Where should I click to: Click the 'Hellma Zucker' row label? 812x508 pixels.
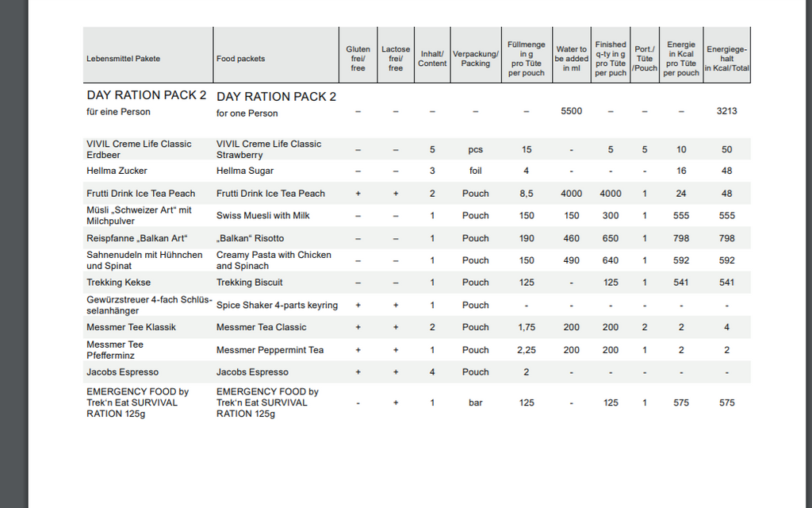[117, 171]
